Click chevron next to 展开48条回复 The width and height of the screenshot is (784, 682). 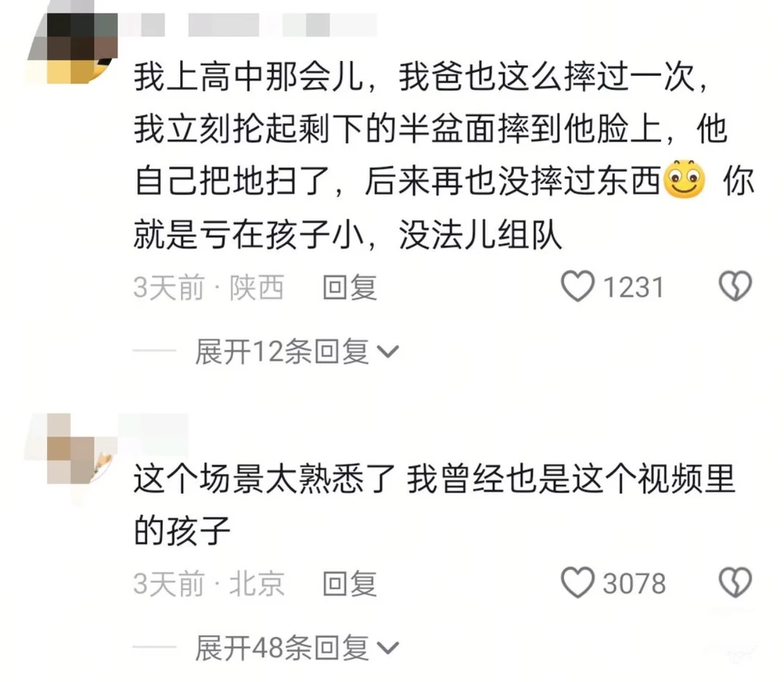[x=388, y=649]
